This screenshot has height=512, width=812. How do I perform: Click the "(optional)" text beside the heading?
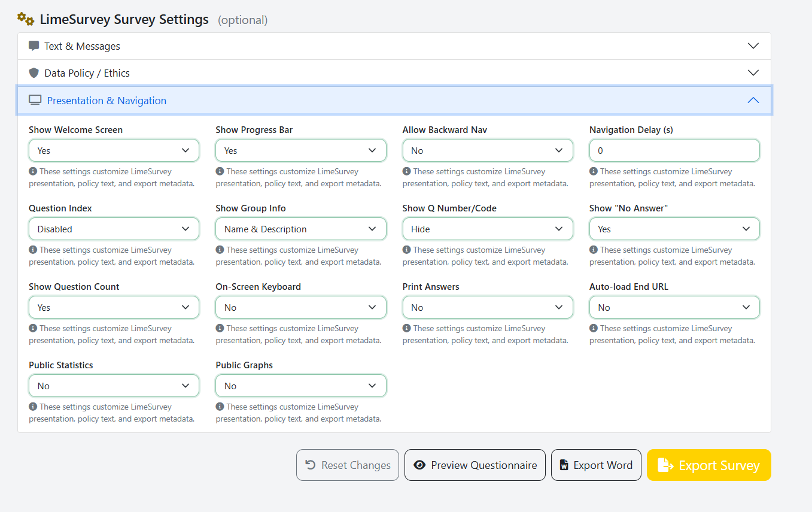pos(242,20)
